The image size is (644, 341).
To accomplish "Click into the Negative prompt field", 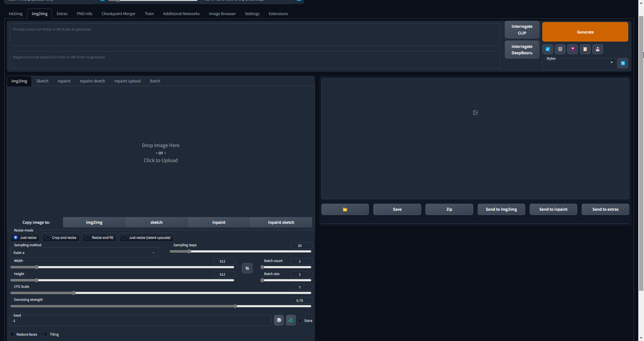I will 255,60.
